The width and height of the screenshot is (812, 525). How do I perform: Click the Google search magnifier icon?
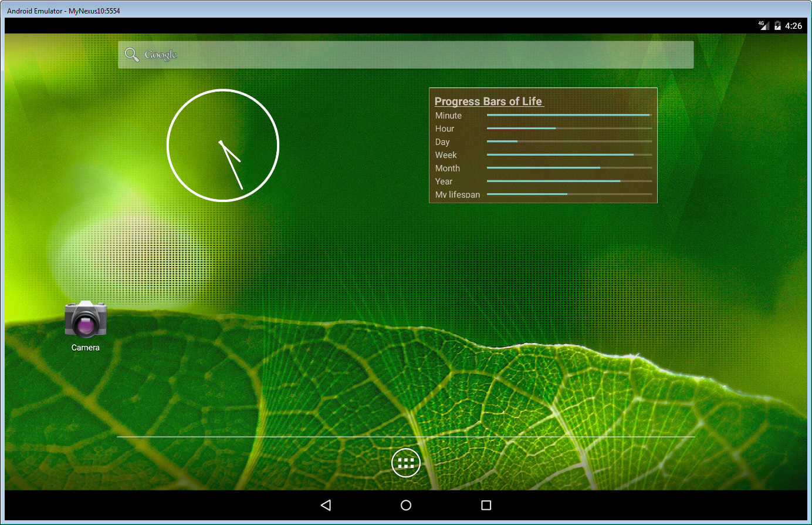pos(132,55)
